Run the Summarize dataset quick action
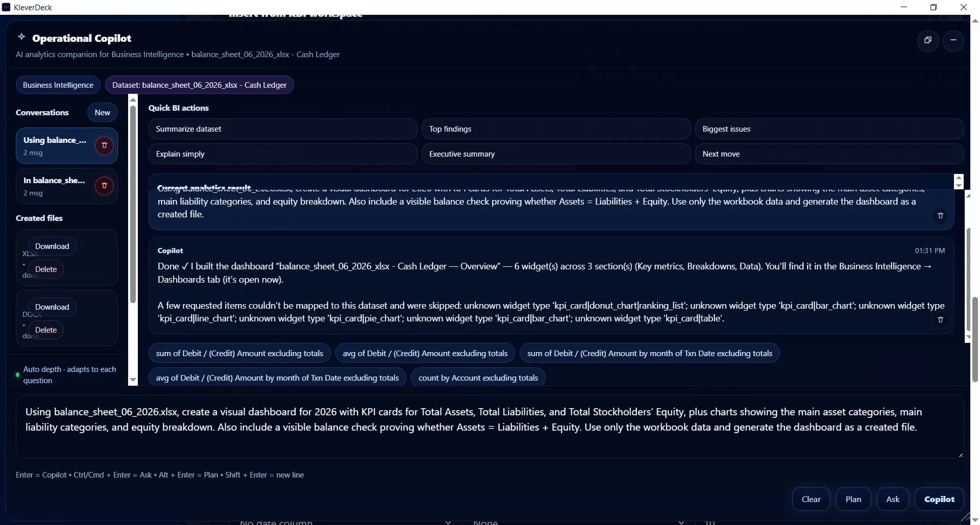Image resolution: width=980 pixels, height=525 pixels. click(x=283, y=129)
